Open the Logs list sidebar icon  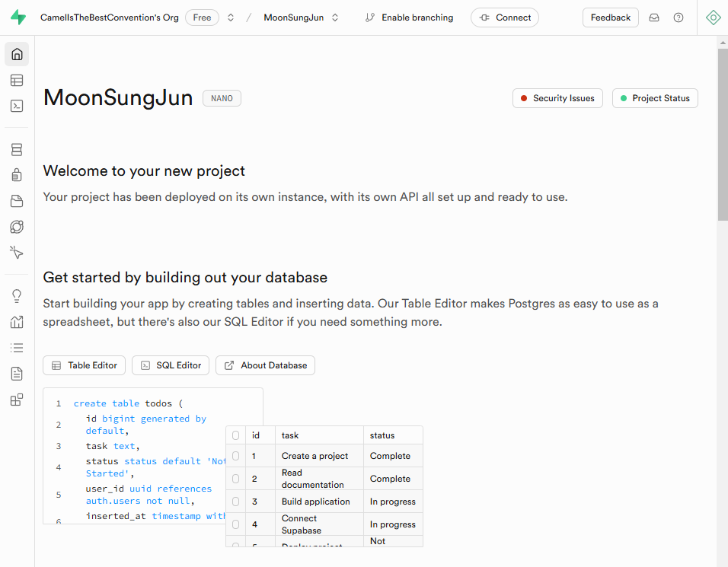point(17,348)
